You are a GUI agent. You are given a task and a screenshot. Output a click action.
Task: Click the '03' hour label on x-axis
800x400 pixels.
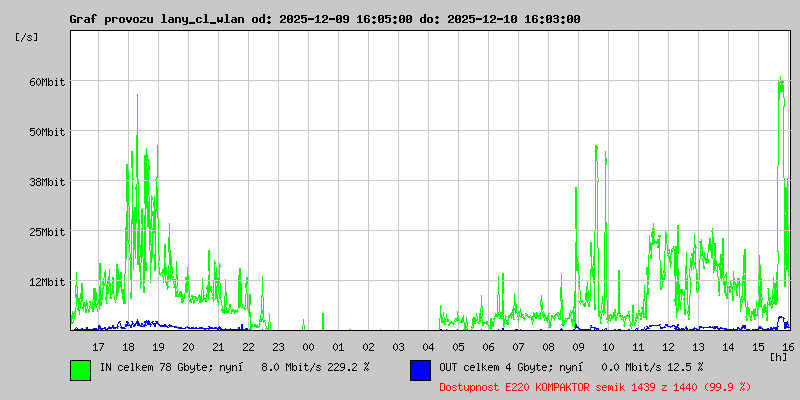[x=398, y=347]
